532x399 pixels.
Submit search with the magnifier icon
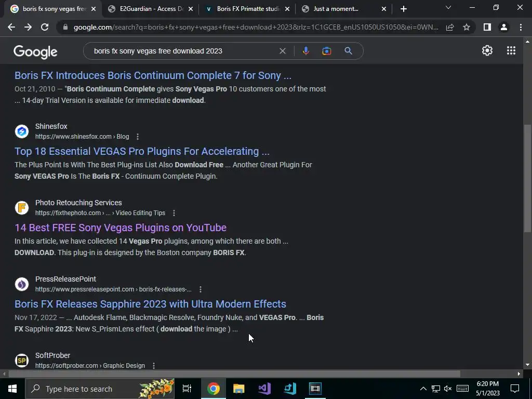pyautogui.click(x=348, y=51)
